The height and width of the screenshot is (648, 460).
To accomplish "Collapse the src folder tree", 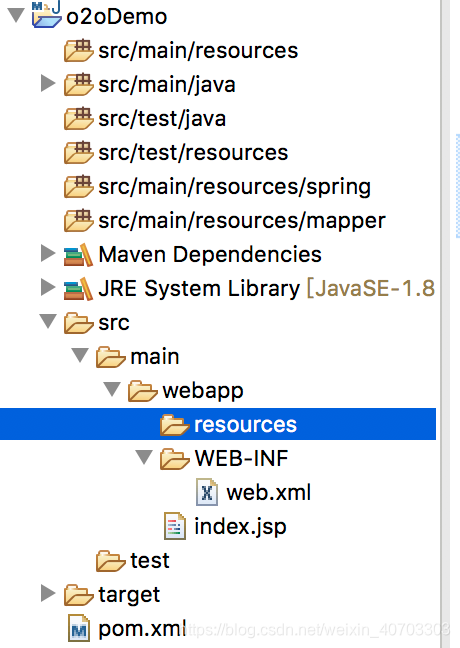I will click(x=48, y=321).
